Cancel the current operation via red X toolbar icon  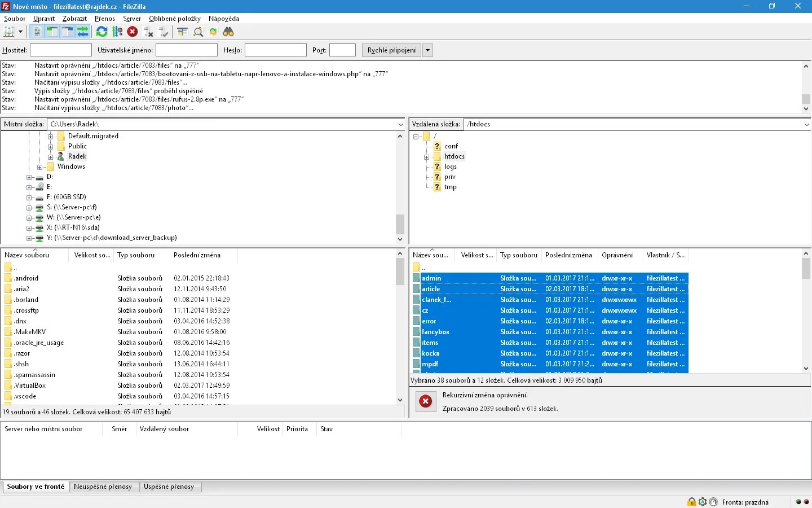(133, 32)
